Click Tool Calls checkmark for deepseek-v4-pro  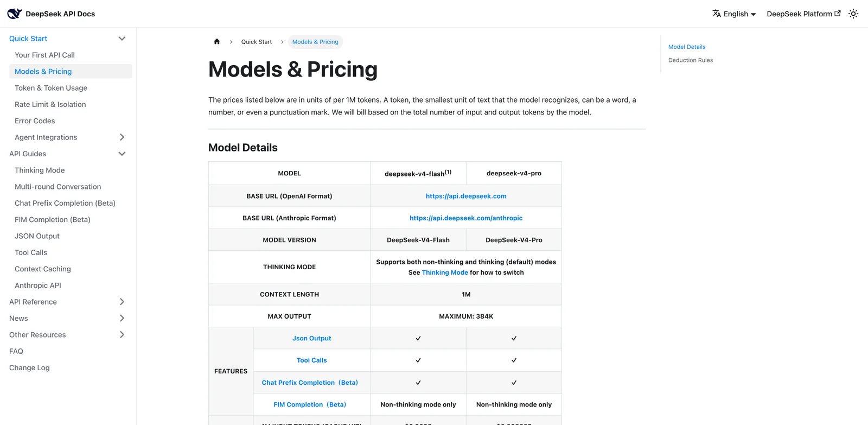(514, 360)
